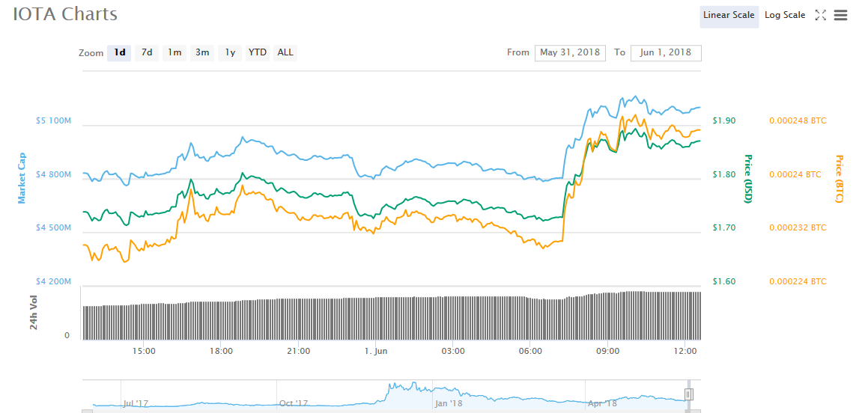Click Oct '17 in the navigator
The width and height of the screenshot is (868, 413).
(294, 403)
